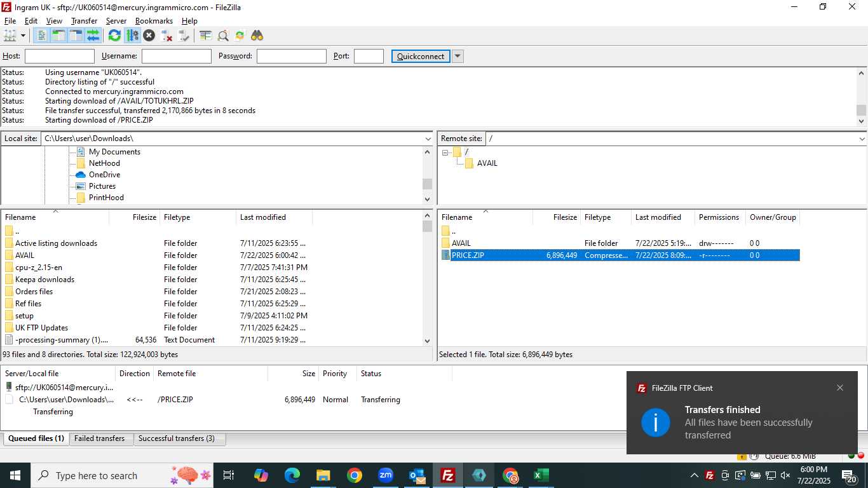Image resolution: width=868 pixels, height=488 pixels.
Task: Select OneDrive in local tree
Action: tap(104, 175)
